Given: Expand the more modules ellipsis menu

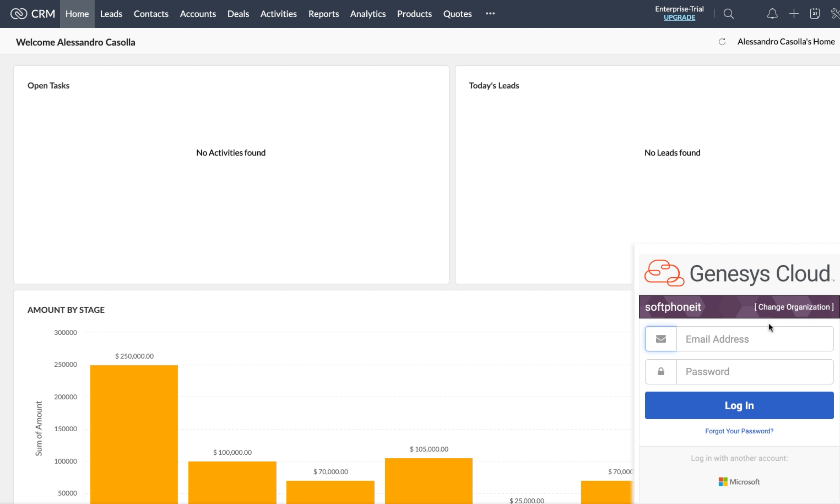Looking at the screenshot, I should 490,14.
